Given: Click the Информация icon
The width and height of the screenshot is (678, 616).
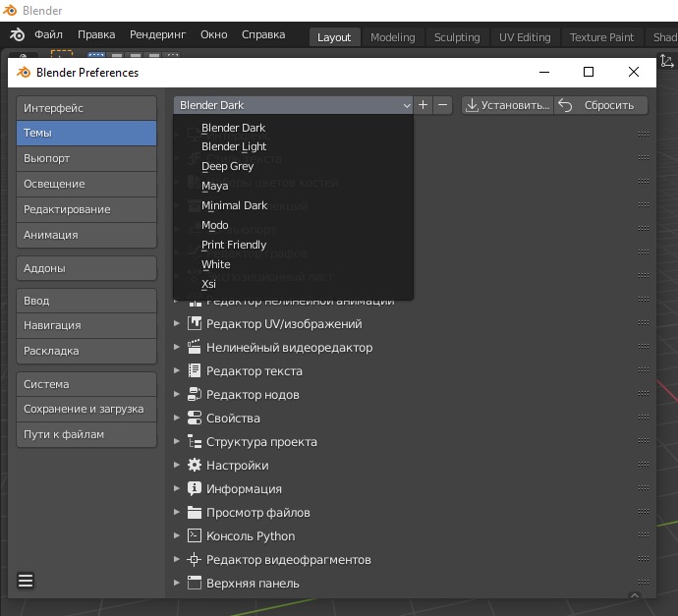Looking at the screenshot, I should tap(195, 489).
